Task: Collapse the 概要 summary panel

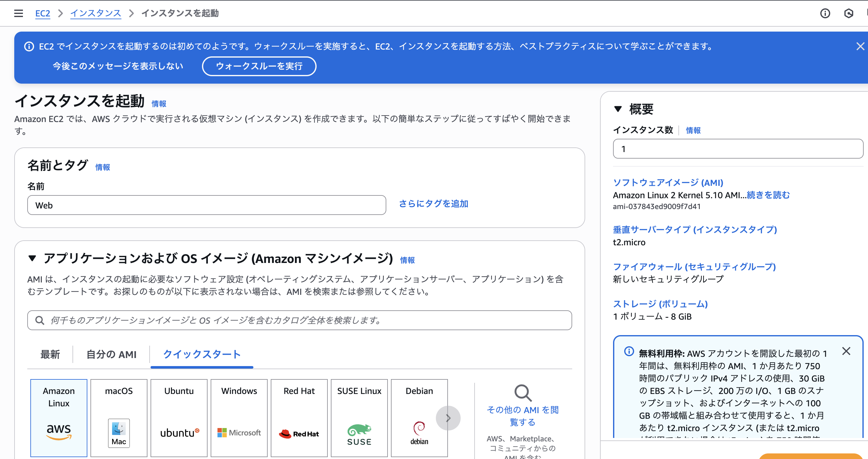Action: tap(618, 108)
